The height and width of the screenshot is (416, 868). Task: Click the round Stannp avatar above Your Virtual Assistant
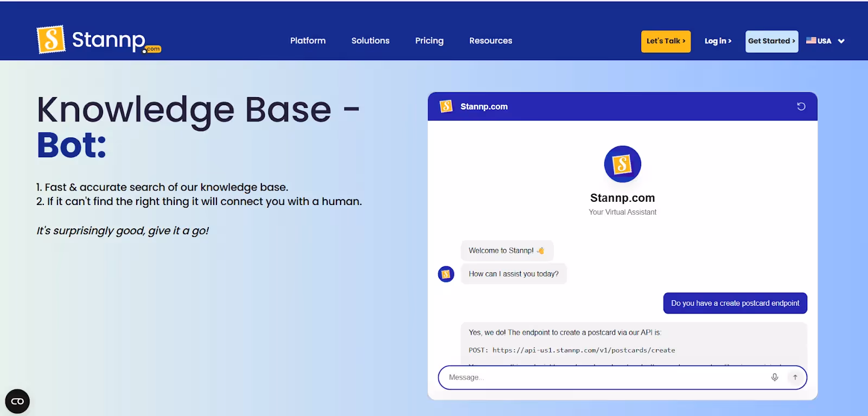[x=622, y=164]
